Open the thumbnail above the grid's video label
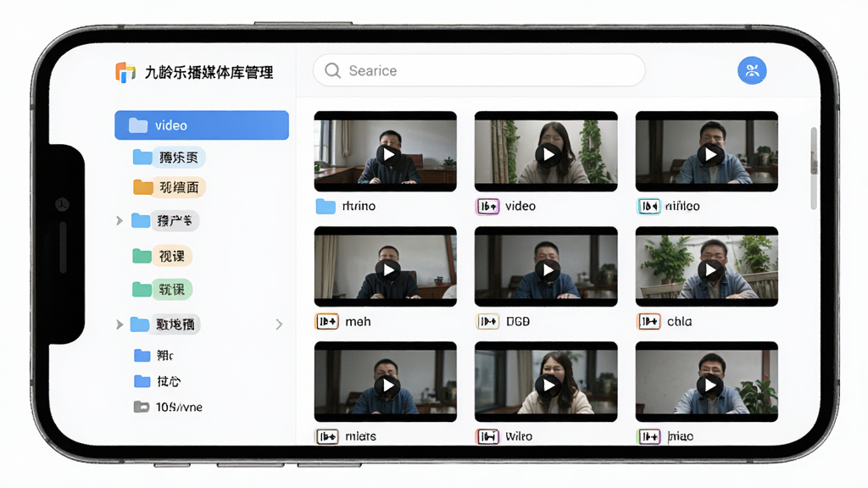 [x=546, y=152]
